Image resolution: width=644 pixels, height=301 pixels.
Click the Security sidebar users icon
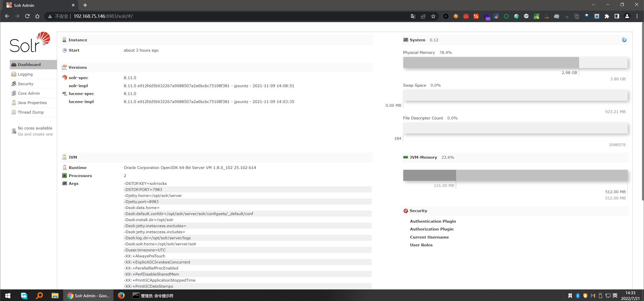click(x=14, y=84)
